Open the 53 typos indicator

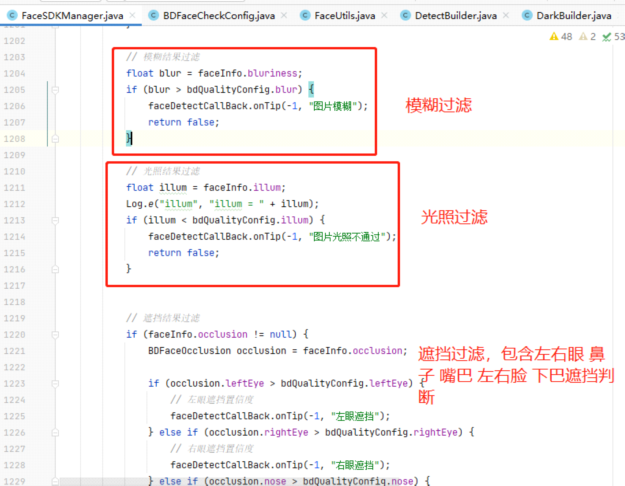(x=613, y=37)
